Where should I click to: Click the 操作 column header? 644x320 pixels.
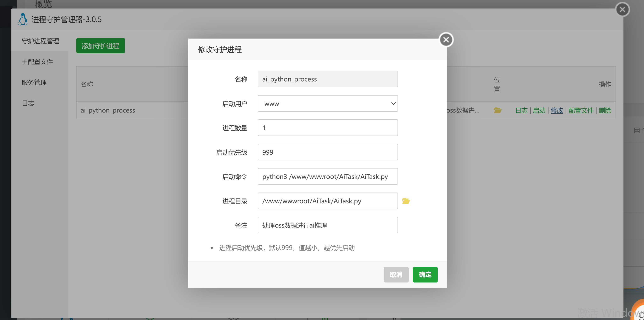tap(605, 84)
